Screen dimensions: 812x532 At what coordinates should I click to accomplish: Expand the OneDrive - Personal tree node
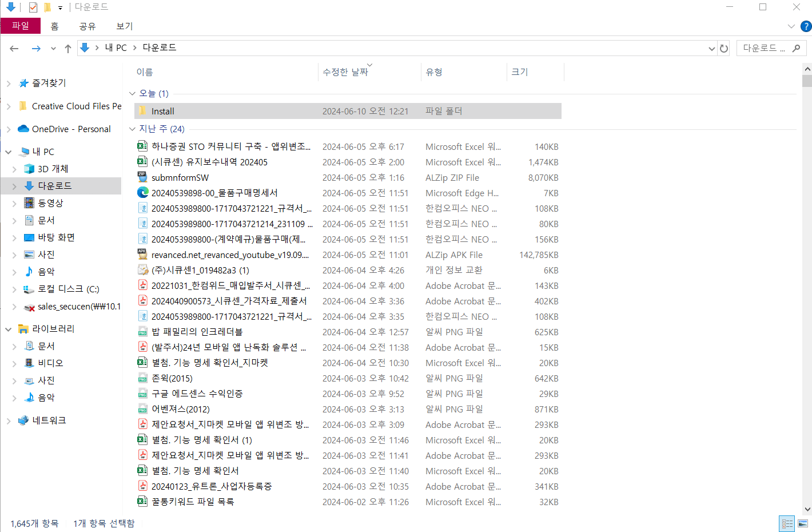click(x=9, y=129)
